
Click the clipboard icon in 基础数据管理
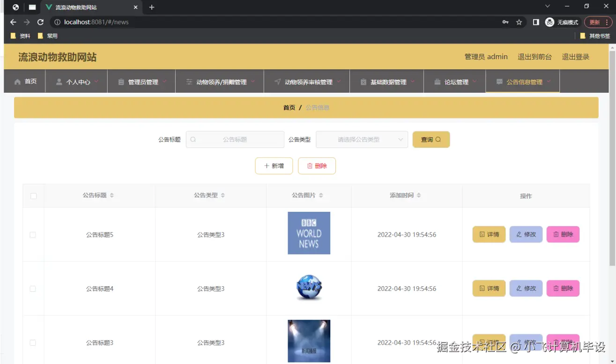click(364, 82)
